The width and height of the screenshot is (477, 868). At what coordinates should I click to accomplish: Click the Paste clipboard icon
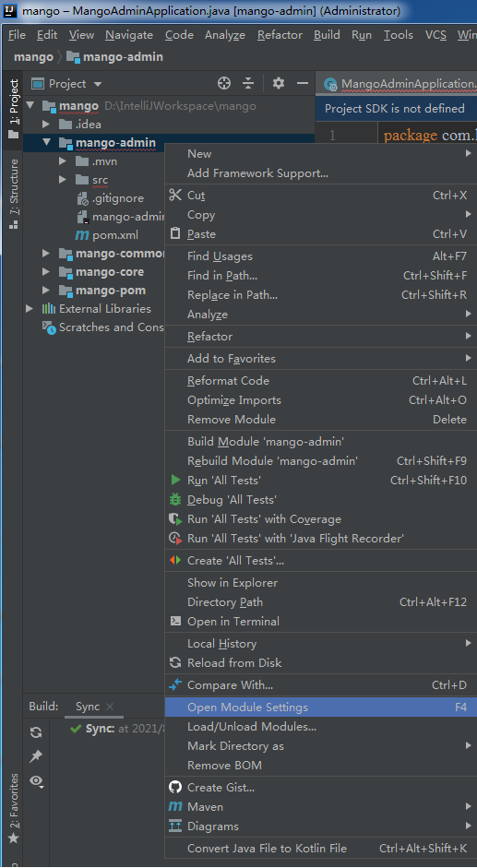click(175, 233)
